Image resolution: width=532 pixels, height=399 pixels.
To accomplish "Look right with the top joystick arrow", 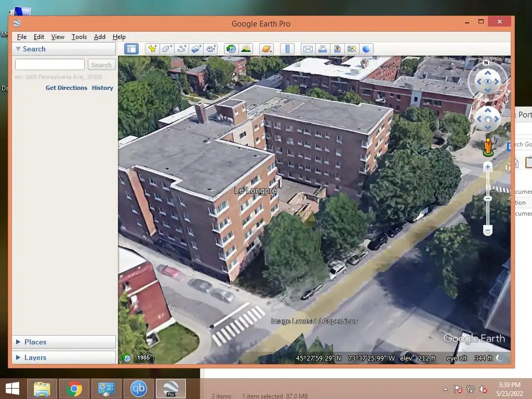I will click(497, 82).
